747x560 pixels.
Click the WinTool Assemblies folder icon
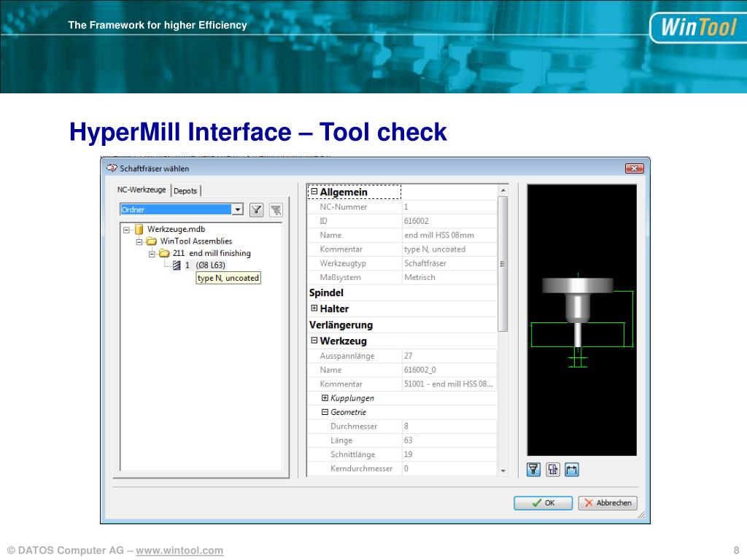tap(152, 241)
